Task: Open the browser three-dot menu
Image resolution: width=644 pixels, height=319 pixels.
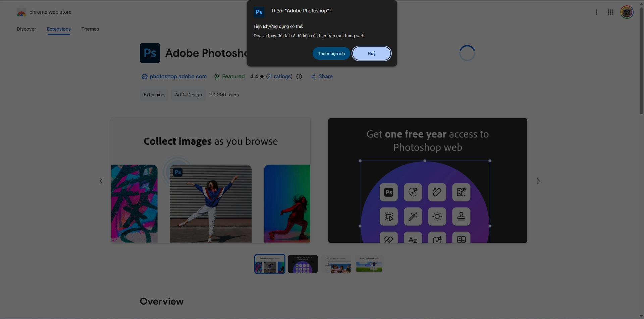Action: coord(596,12)
